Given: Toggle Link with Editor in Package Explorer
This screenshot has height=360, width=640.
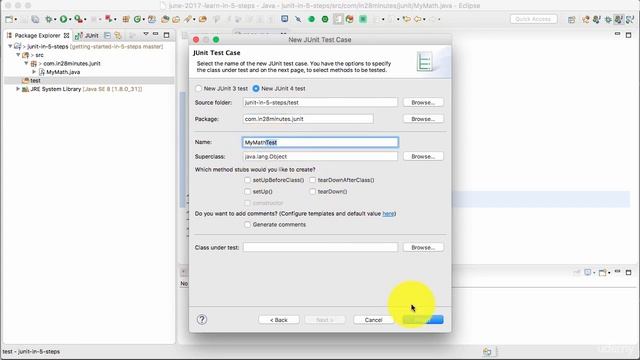Looking at the screenshot, I should click(118, 36).
